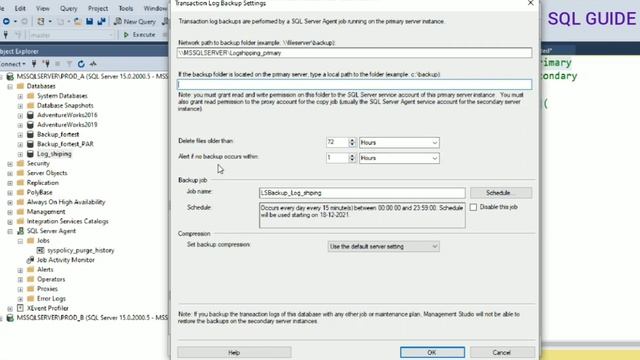Screen dimensions: 640x360
Task: Expand the Server Objects node
Action: [x=10, y=173]
